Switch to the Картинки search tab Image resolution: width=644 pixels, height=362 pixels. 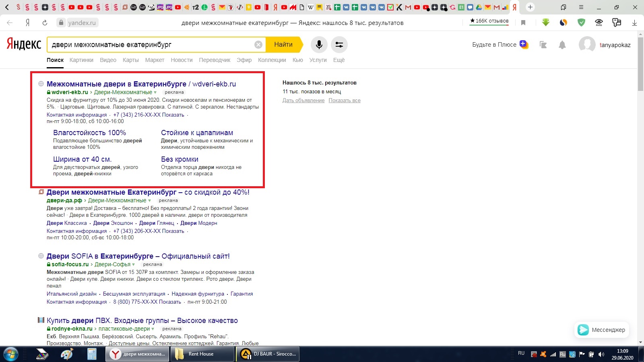pos(81,60)
